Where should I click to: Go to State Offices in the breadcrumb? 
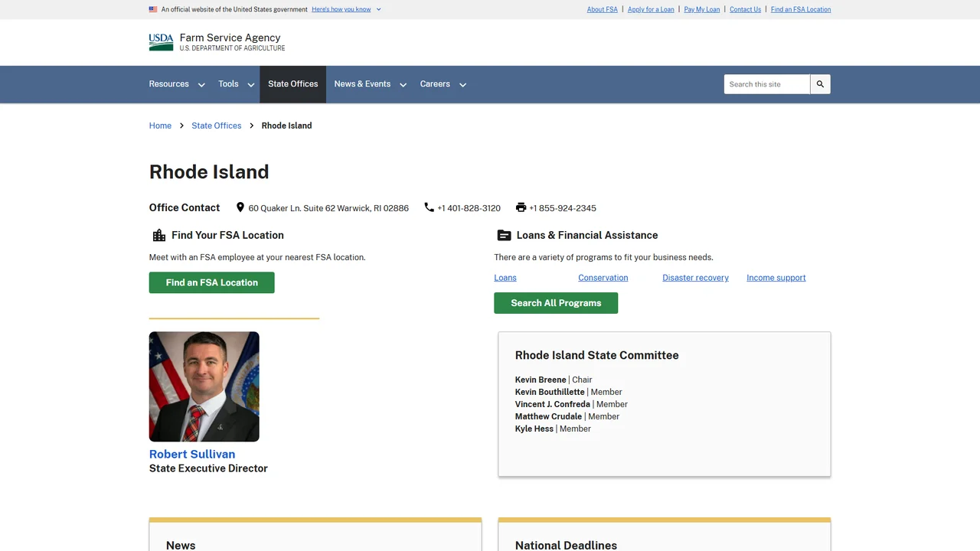(x=217, y=126)
